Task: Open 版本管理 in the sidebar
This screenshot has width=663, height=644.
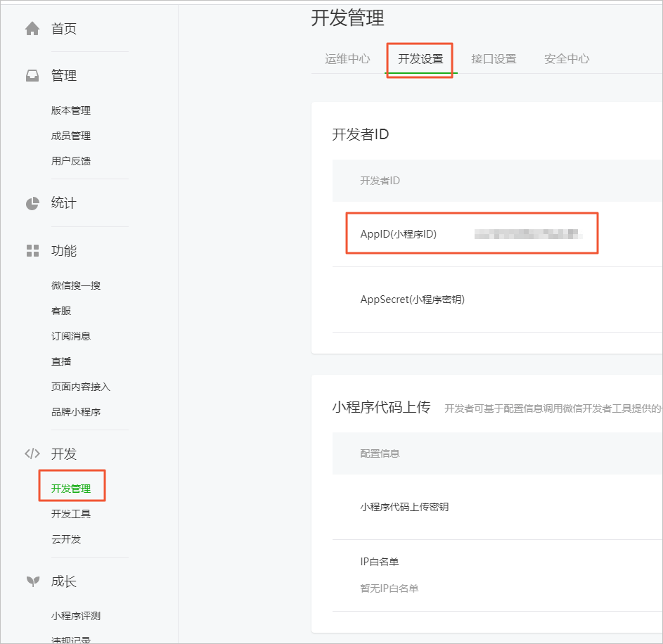Action: pos(71,110)
